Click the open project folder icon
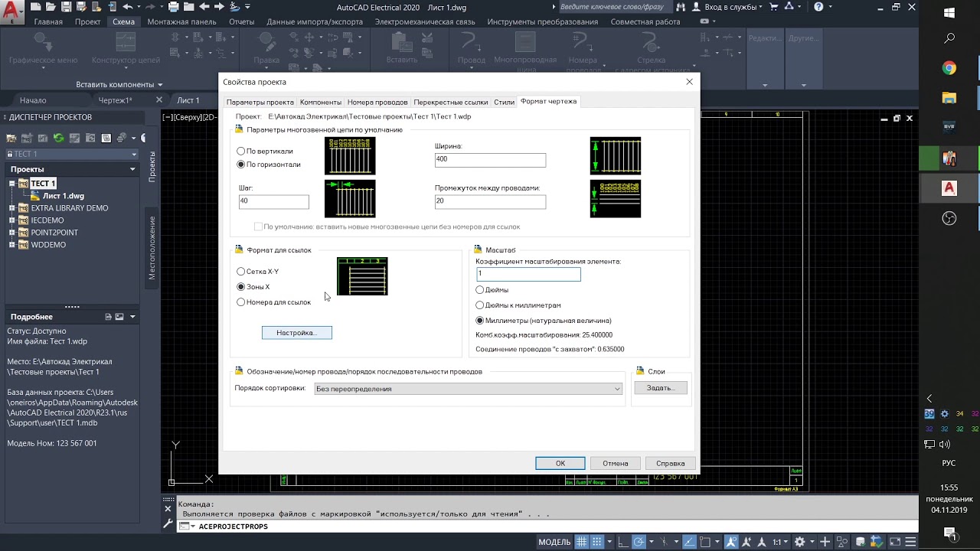Image resolution: width=980 pixels, height=551 pixels. click(x=11, y=138)
